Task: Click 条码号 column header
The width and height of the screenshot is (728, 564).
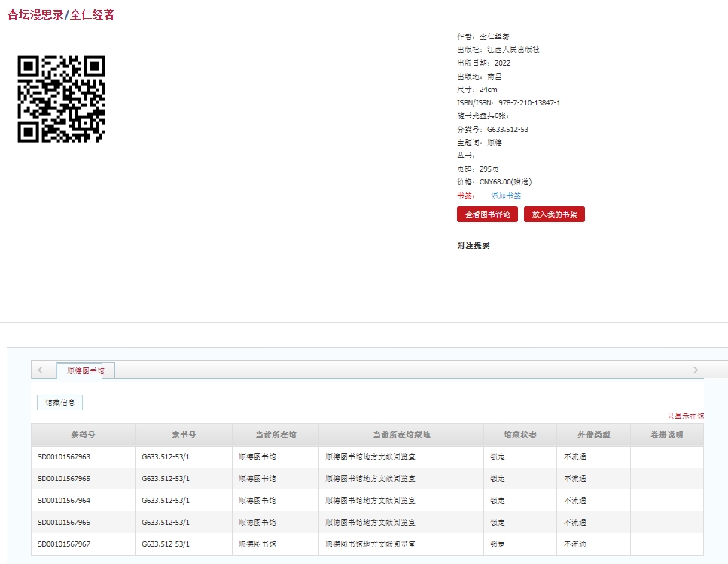Action: (83, 435)
